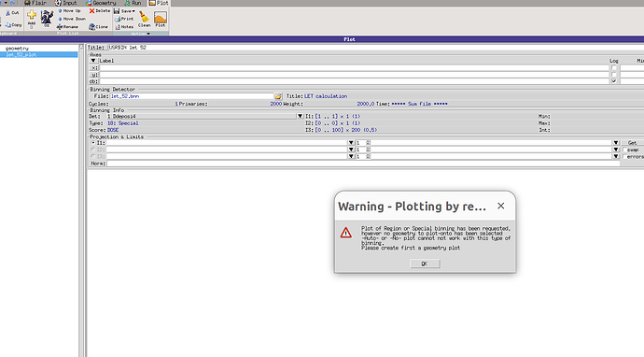Adjust the I1 rebin stepper
Screen dimensions: 644x357
point(368,143)
